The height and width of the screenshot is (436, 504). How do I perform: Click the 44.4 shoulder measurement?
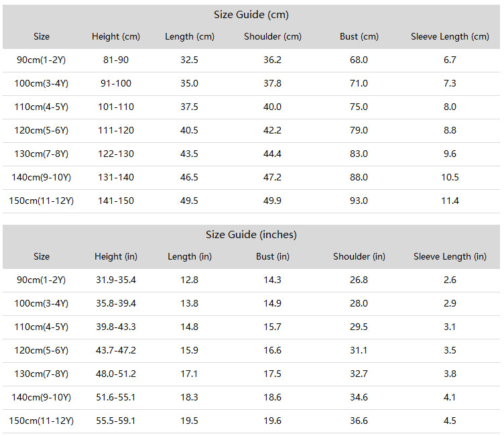[272, 154]
